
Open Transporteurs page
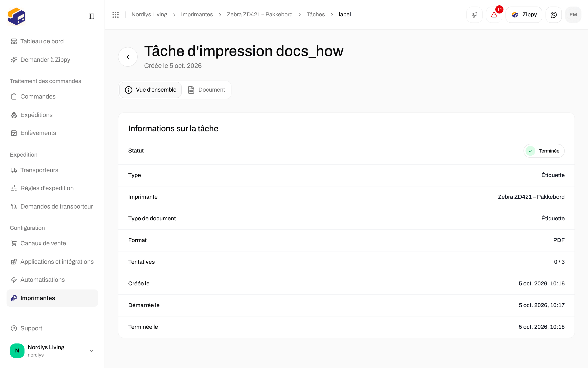52,170
